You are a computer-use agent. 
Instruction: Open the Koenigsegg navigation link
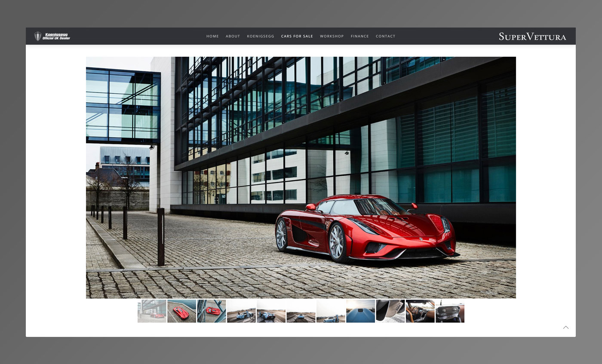tap(260, 36)
